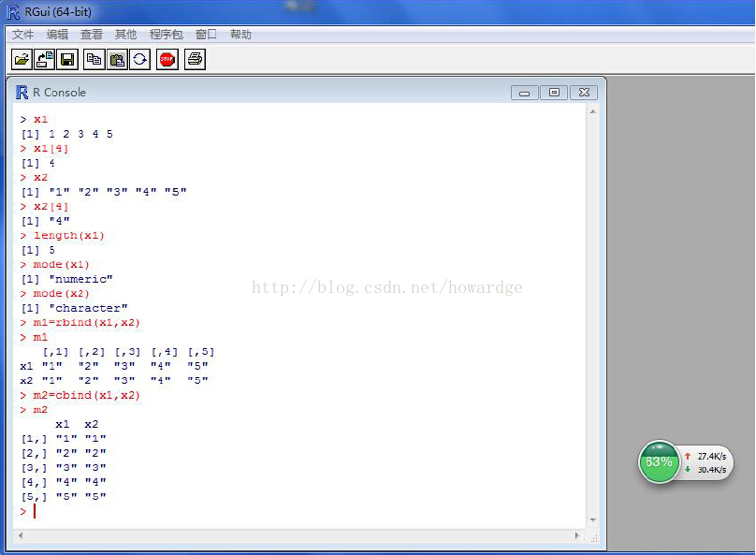Click the console horizontal scrollbar left arrow

click(21, 535)
